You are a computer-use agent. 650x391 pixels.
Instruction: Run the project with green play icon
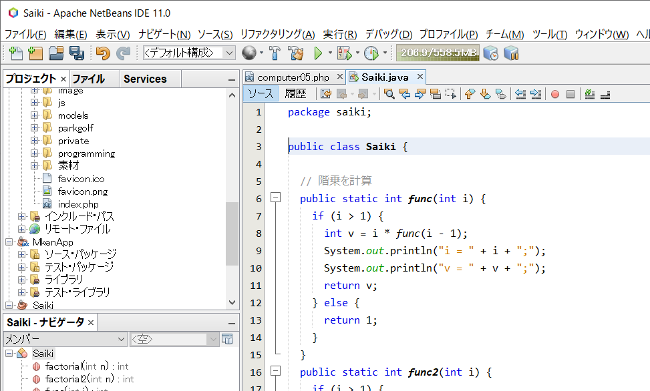click(x=318, y=53)
